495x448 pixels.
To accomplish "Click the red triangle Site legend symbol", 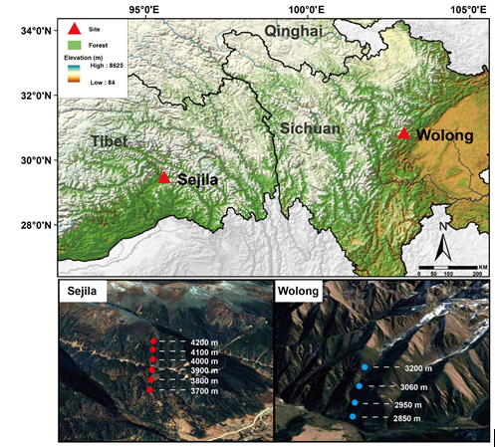I will 75,29.
